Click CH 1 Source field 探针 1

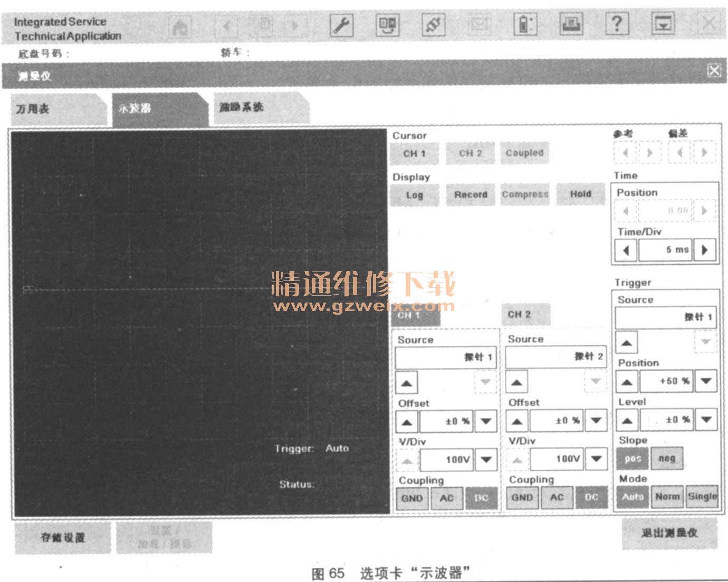click(446, 358)
